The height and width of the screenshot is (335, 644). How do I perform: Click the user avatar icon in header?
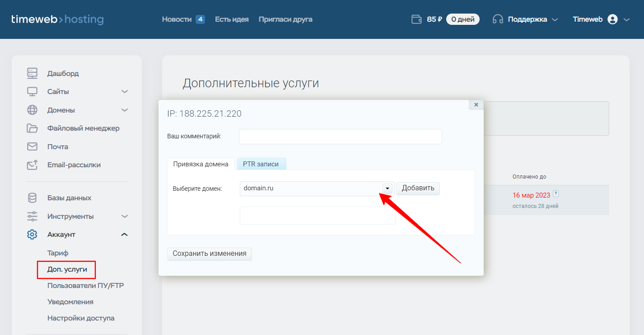(x=612, y=19)
